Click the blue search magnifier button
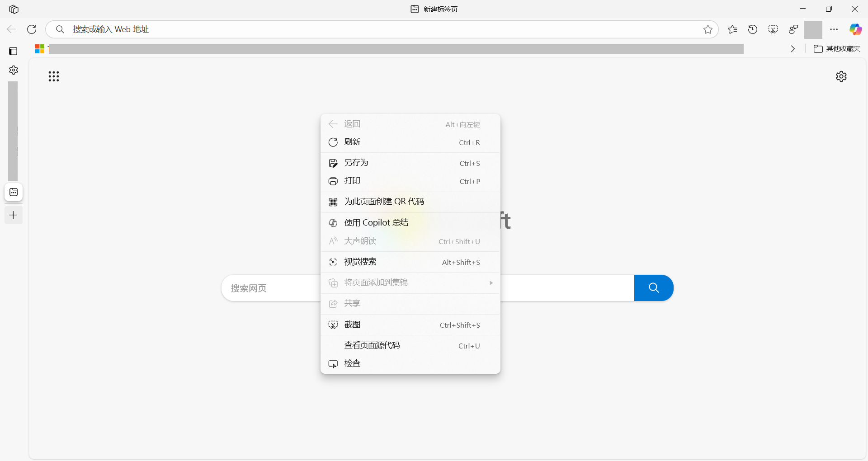 pos(654,288)
